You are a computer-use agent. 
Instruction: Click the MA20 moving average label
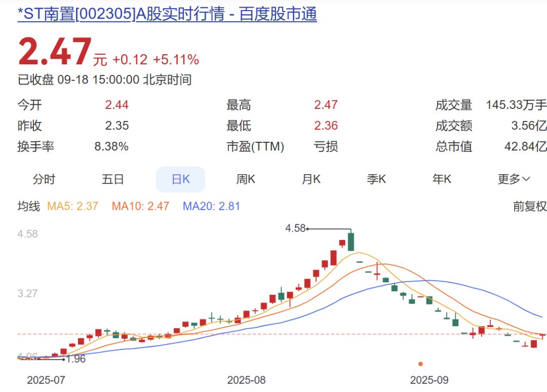[x=211, y=206]
